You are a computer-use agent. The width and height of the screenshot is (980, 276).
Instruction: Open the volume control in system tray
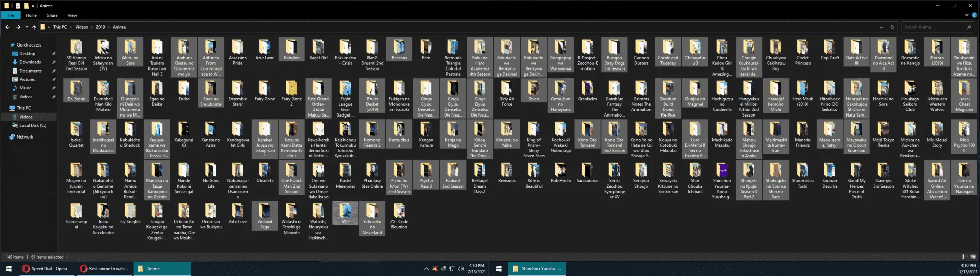pos(461,269)
